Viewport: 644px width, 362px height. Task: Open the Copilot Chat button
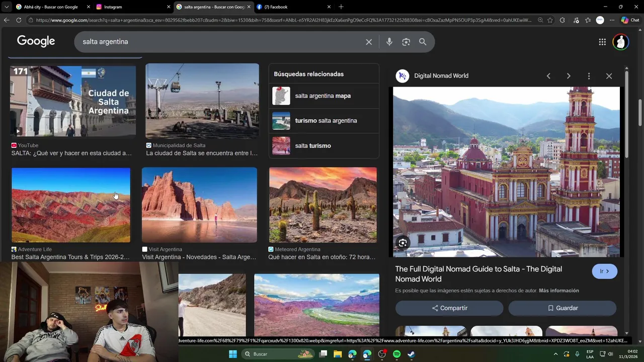[x=630, y=20]
